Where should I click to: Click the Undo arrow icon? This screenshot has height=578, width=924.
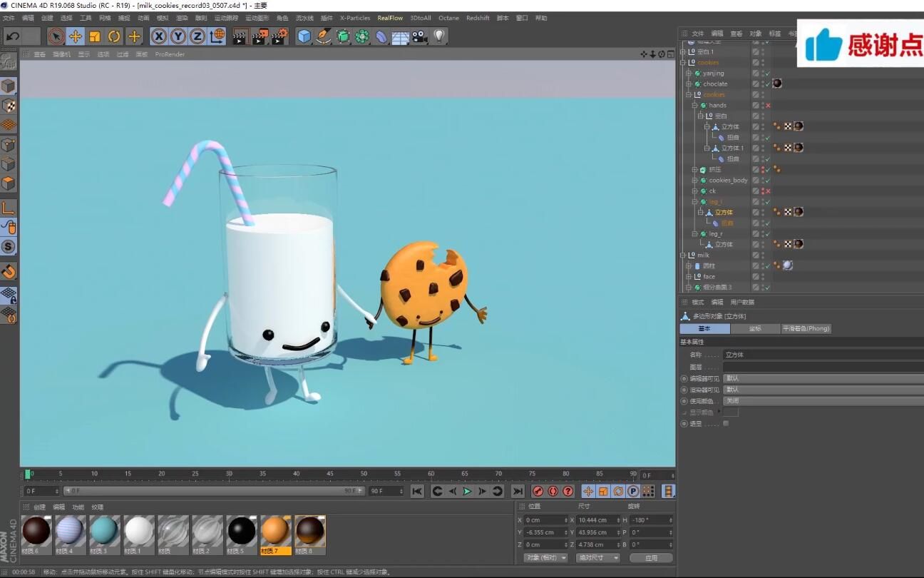[x=13, y=36]
